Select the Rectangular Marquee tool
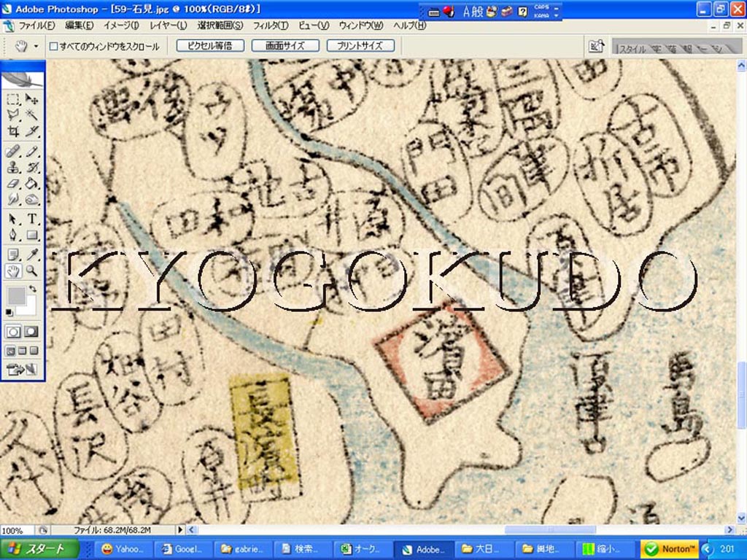This screenshot has width=747, height=560. pyautogui.click(x=13, y=99)
